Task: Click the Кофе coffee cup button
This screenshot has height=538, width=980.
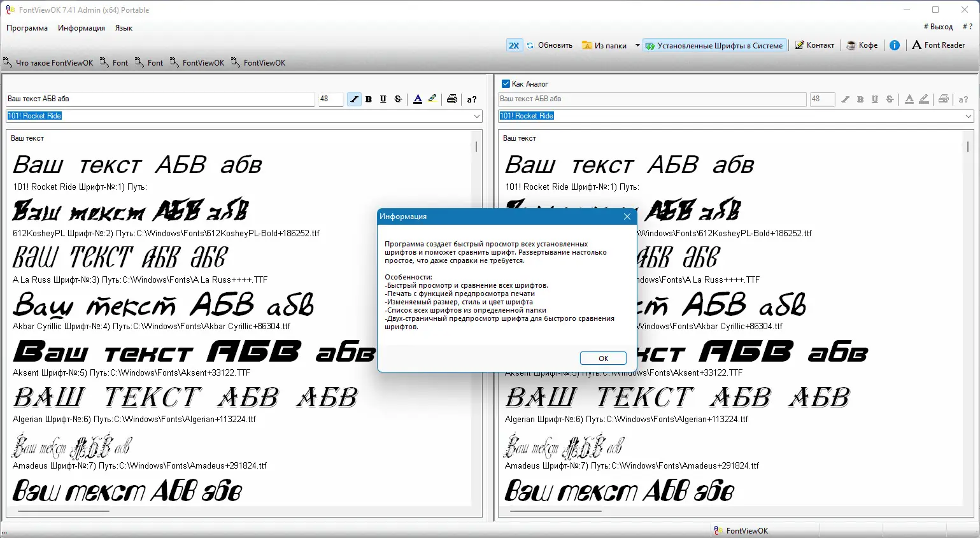Action: pyautogui.click(x=862, y=45)
